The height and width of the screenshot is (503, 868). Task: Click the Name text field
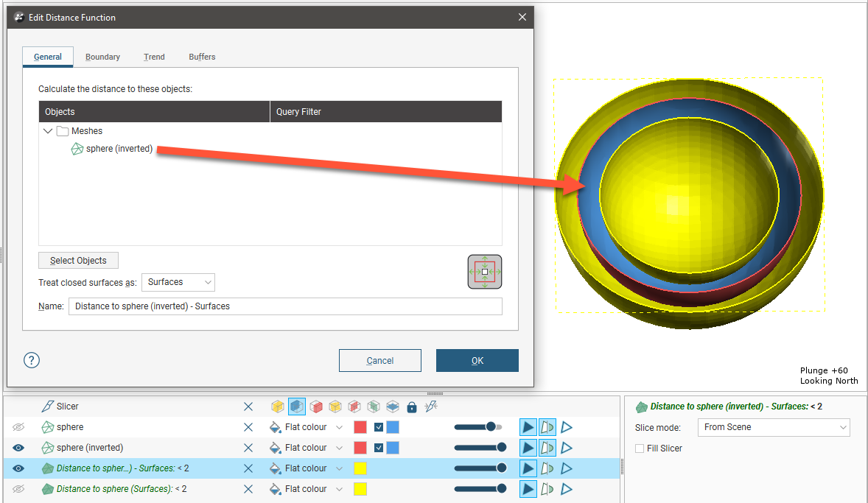click(285, 306)
